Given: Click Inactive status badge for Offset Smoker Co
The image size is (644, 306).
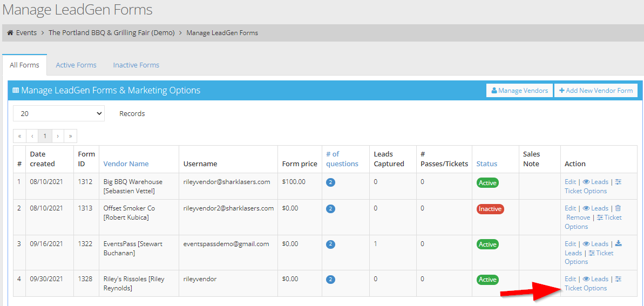Looking at the screenshot, I should [x=490, y=209].
